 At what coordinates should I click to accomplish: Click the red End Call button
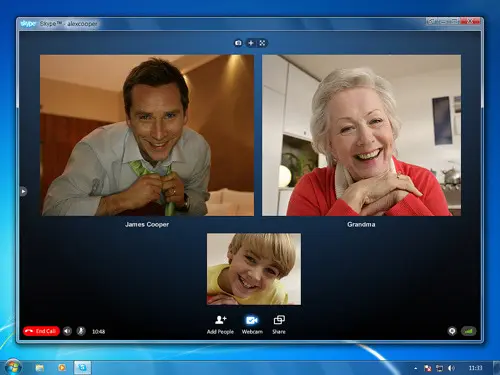pos(41,331)
